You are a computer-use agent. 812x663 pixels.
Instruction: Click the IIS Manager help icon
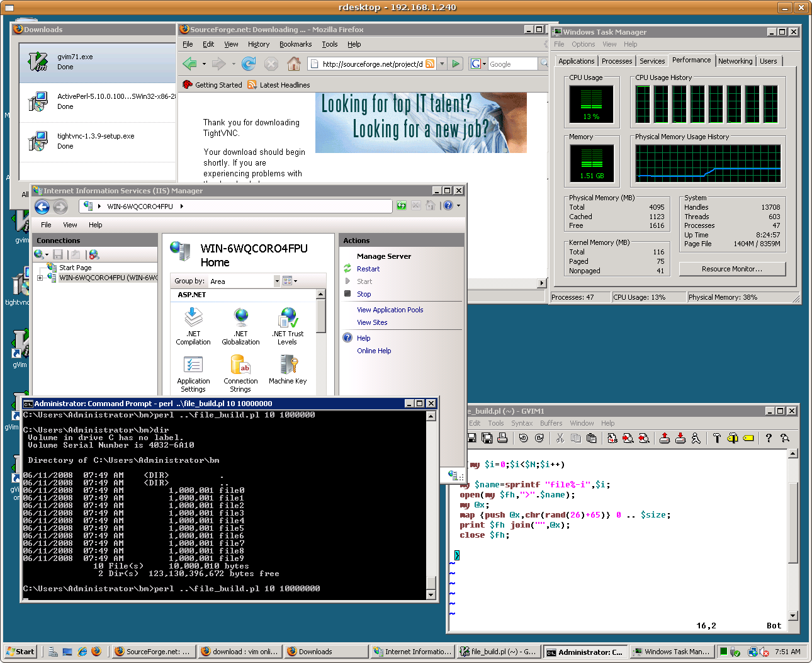pyautogui.click(x=448, y=206)
